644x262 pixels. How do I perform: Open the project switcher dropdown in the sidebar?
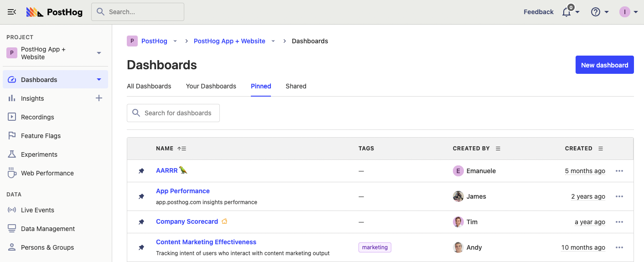[99, 53]
